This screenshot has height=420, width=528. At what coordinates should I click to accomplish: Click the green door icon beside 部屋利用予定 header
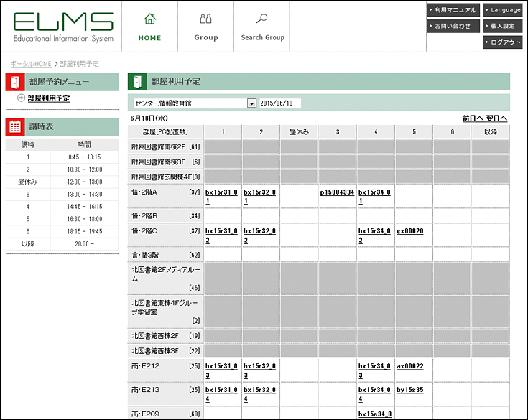click(137, 81)
